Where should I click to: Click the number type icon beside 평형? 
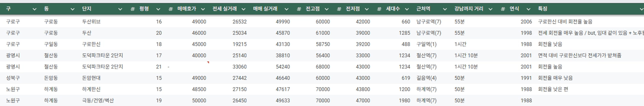[x=133, y=9]
